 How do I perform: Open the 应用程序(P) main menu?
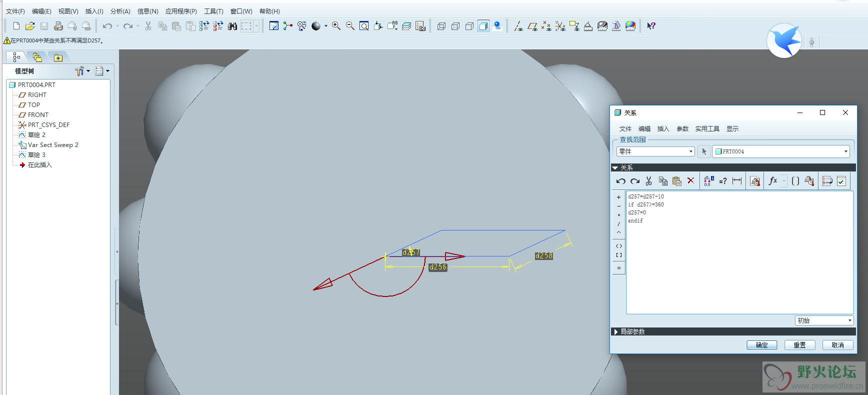(x=181, y=11)
